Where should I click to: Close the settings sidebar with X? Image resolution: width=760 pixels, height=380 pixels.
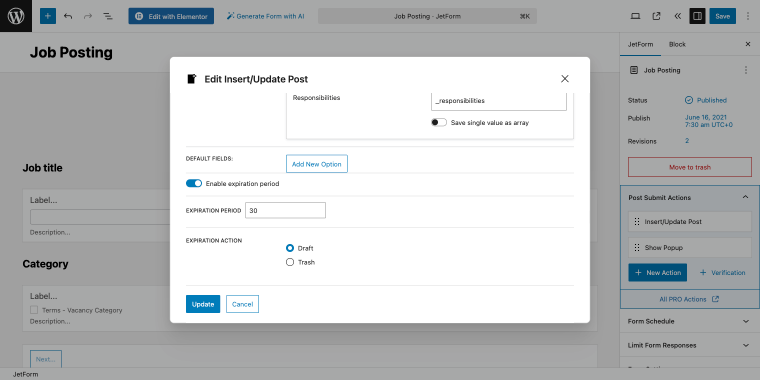point(747,44)
